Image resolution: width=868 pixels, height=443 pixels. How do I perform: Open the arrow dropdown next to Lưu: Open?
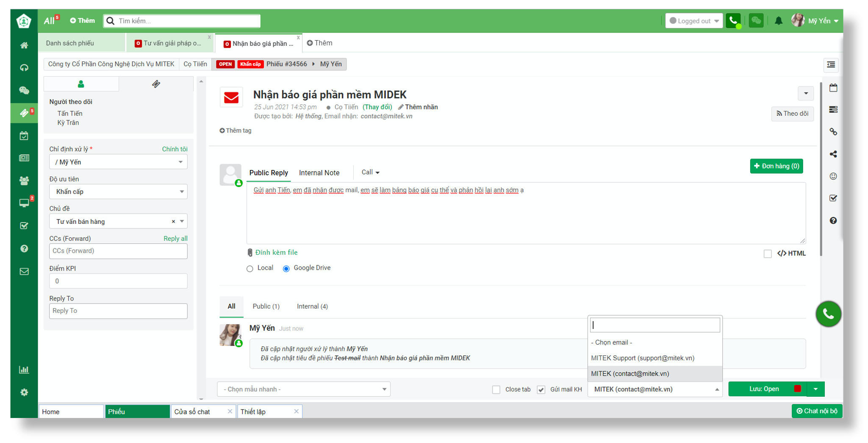(x=815, y=389)
